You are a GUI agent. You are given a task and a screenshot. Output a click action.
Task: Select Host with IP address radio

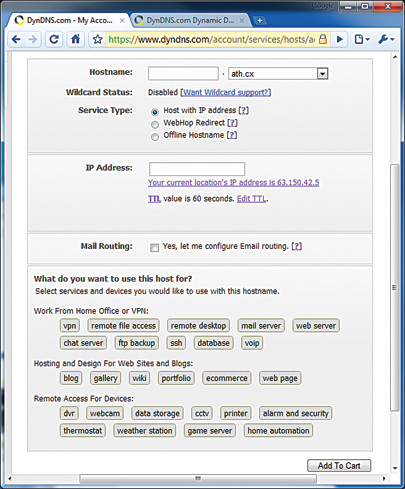pos(155,112)
